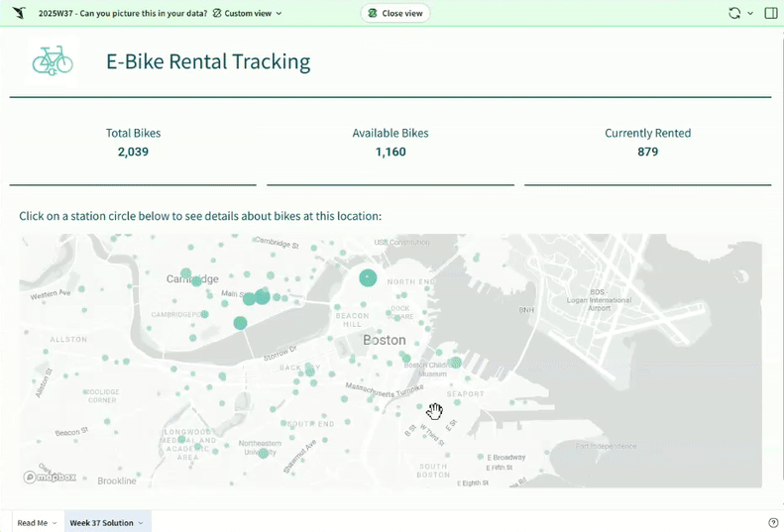Expand the Custom view dropdown
The image size is (784, 532).
[x=248, y=14]
